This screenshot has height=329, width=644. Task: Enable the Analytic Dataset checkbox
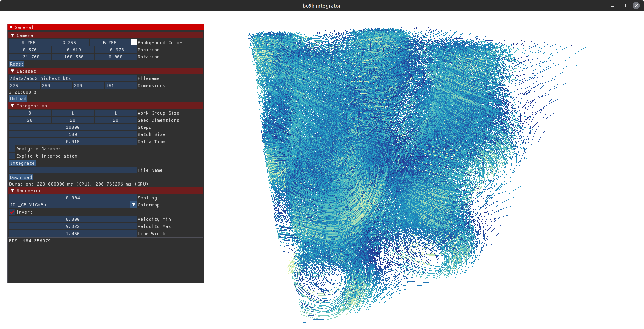click(12, 149)
